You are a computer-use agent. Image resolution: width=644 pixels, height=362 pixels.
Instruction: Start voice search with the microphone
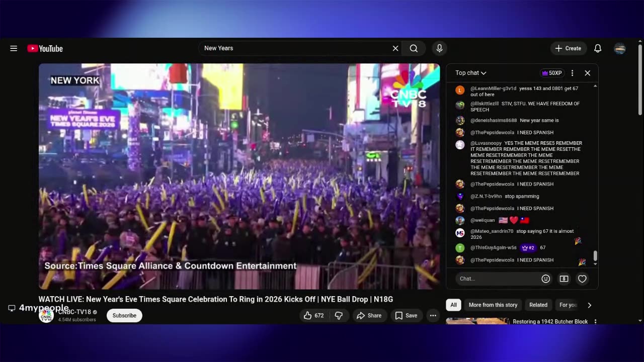(x=439, y=48)
